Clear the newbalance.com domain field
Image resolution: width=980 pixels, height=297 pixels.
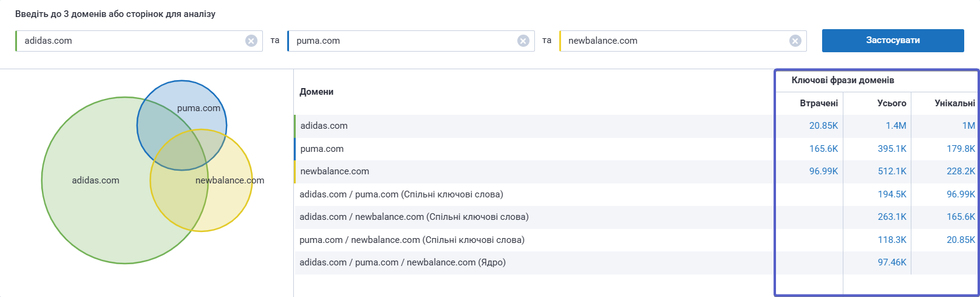pyautogui.click(x=795, y=41)
